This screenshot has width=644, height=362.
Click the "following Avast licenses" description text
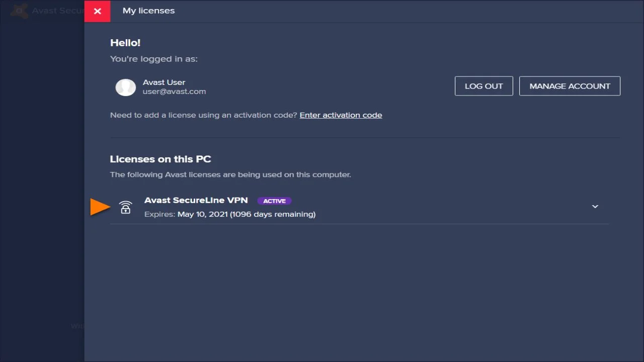click(230, 174)
